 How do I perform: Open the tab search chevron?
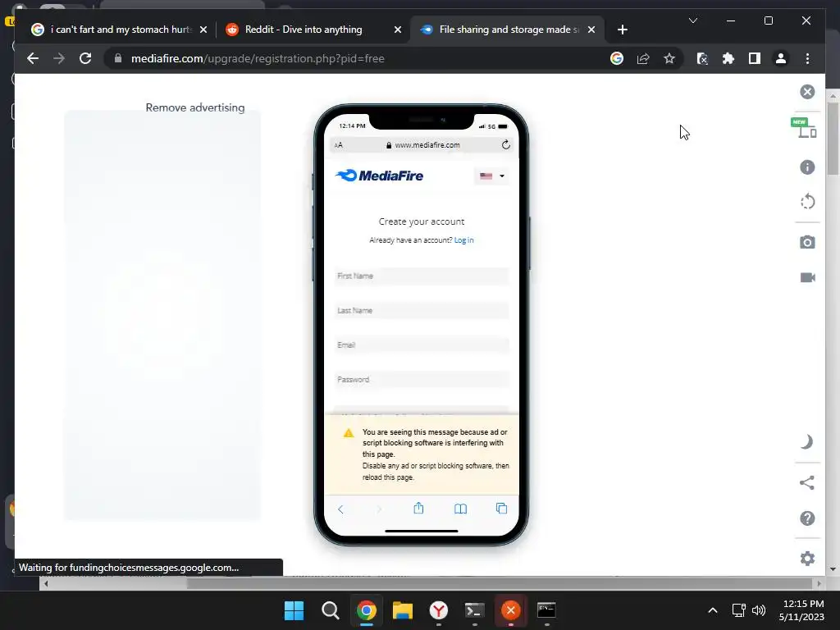[x=692, y=21]
